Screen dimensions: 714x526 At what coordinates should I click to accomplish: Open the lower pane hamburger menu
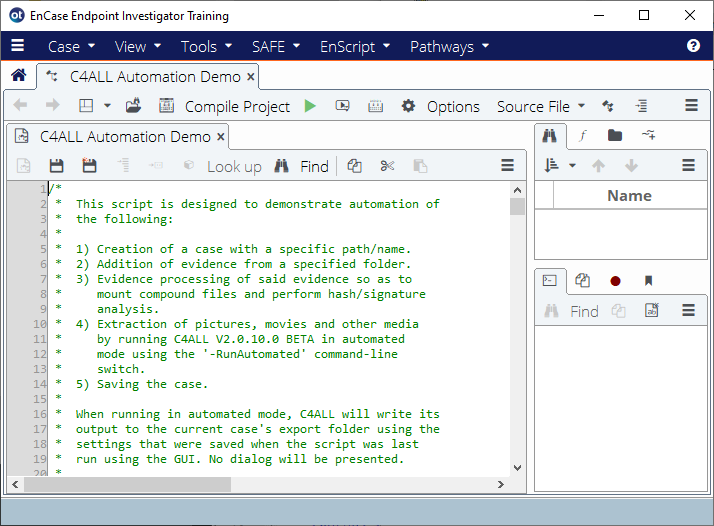pyautogui.click(x=688, y=311)
